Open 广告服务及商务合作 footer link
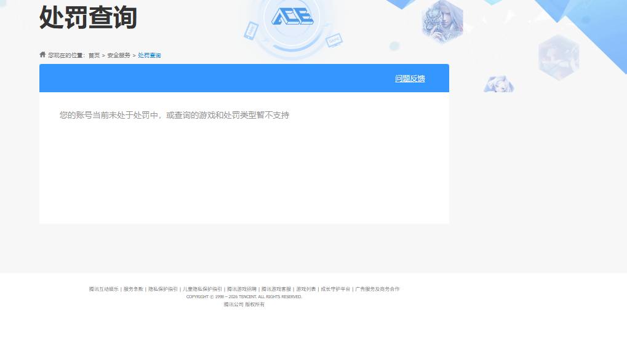The image size is (627, 364). coord(377,289)
